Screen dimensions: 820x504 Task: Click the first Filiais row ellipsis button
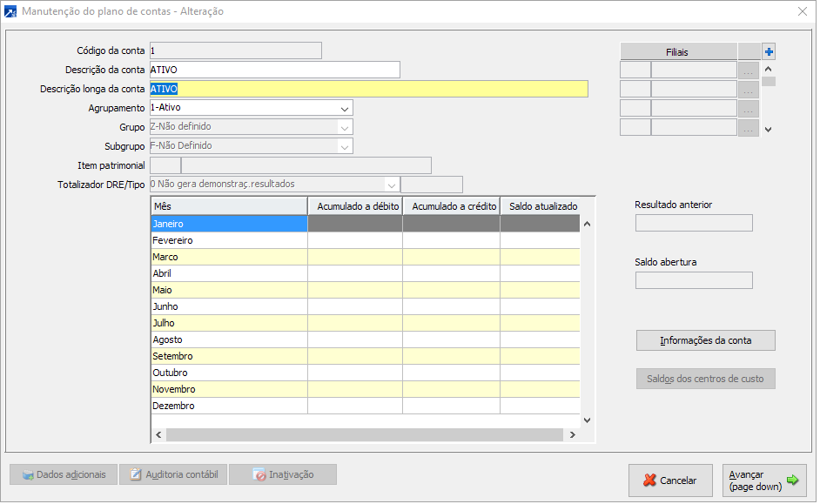[748, 71]
